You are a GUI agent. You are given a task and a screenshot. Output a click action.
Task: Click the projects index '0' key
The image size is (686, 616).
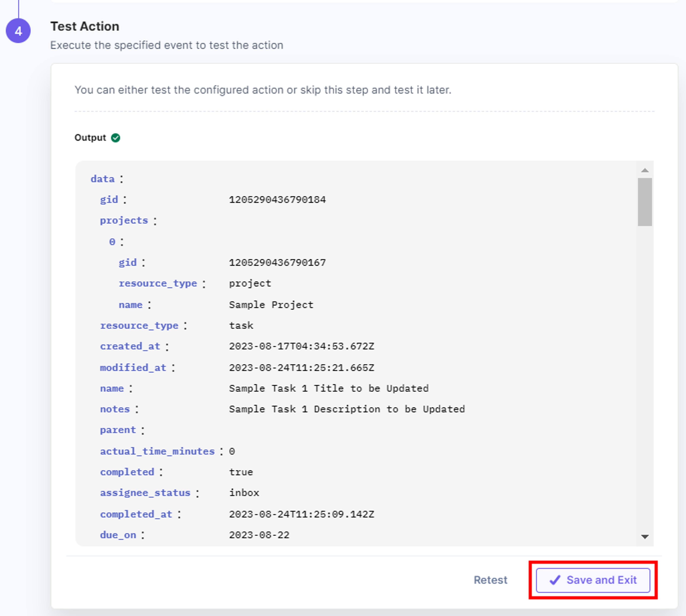(x=112, y=242)
